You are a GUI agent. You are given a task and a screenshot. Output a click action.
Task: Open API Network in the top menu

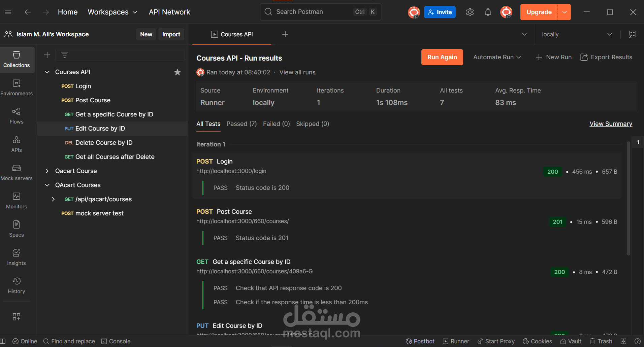pyautogui.click(x=169, y=12)
